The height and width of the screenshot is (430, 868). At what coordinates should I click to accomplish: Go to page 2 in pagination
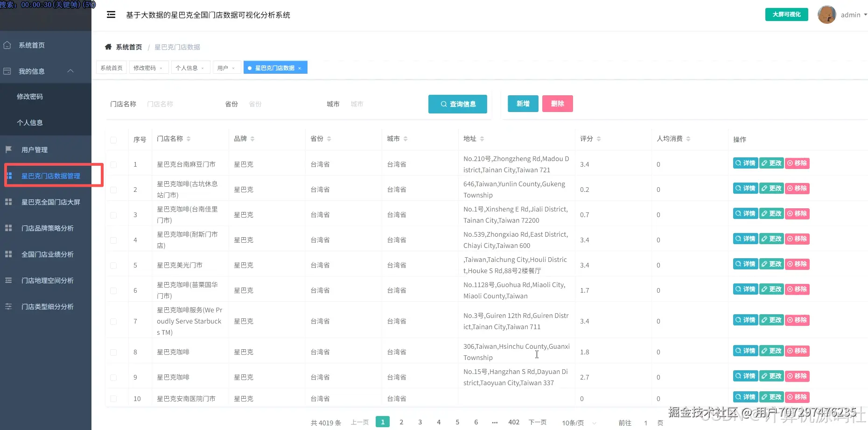tap(401, 422)
